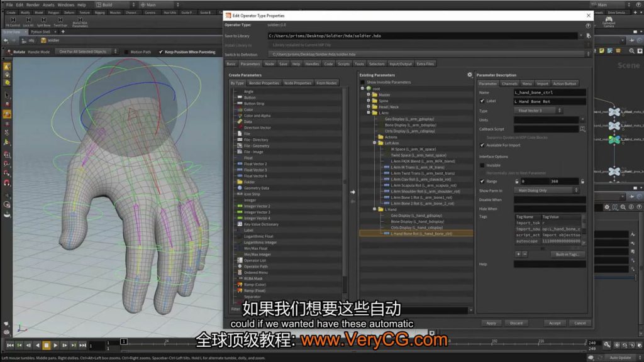Open One For All Selected Objects dropdown
Screen dimensions: 644x362
pyautogui.click(x=87, y=52)
